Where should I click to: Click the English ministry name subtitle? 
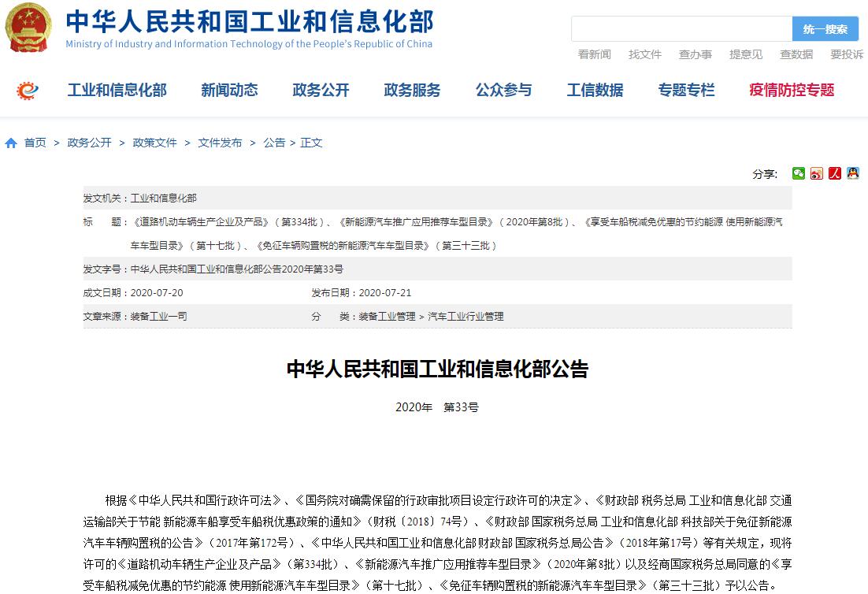coord(249,44)
